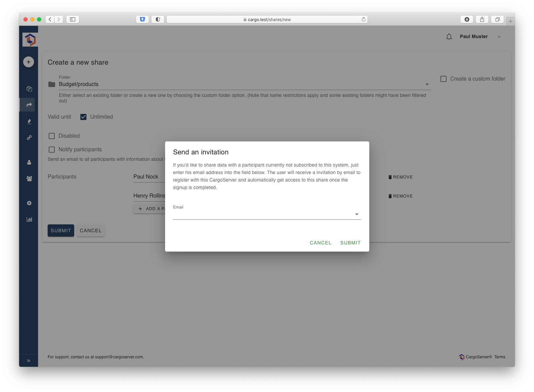
Task: Open the user groups icon in the sidebar
Action: pyautogui.click(x=29, y=178)
